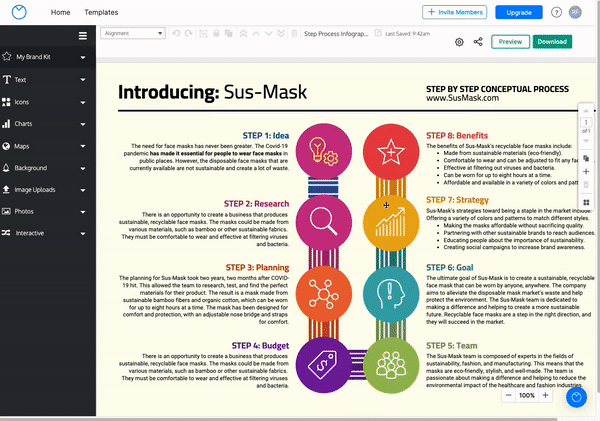
Task: Open the Templates page
Action: [x=101, y=12]
